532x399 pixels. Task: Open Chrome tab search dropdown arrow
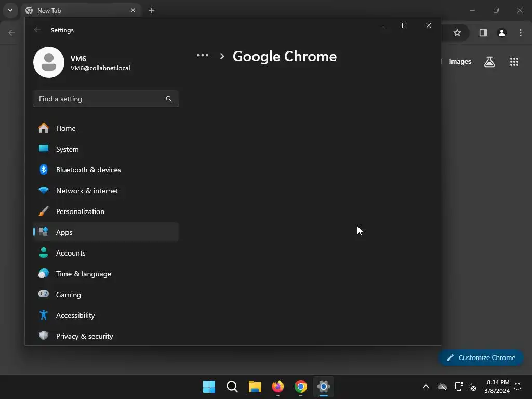[x=10, y=10]
